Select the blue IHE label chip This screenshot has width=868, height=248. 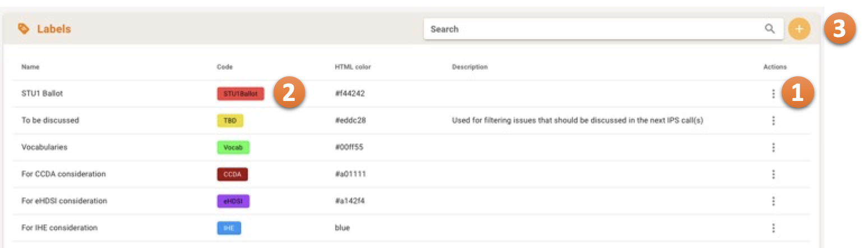[229, 228]
